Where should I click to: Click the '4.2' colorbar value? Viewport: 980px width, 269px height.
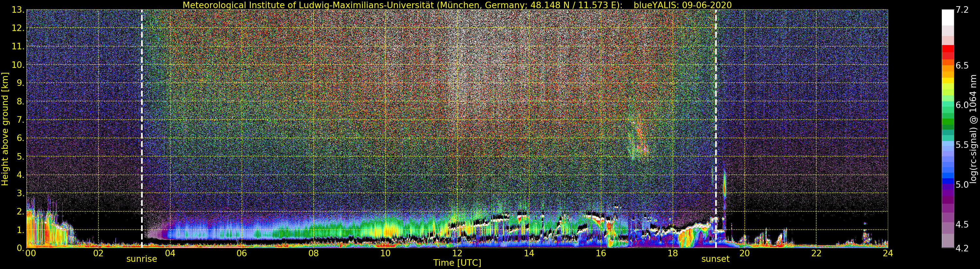click(x=962, y=248)
